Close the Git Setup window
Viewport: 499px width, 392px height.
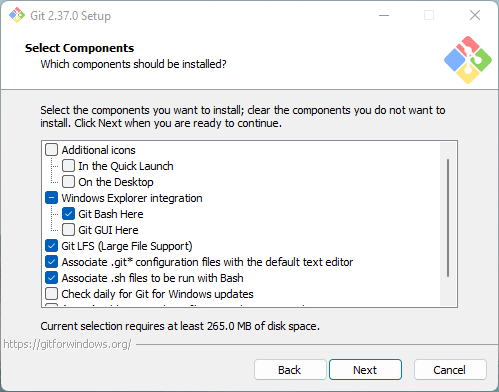pyautogui.click(x=475, y=15)
